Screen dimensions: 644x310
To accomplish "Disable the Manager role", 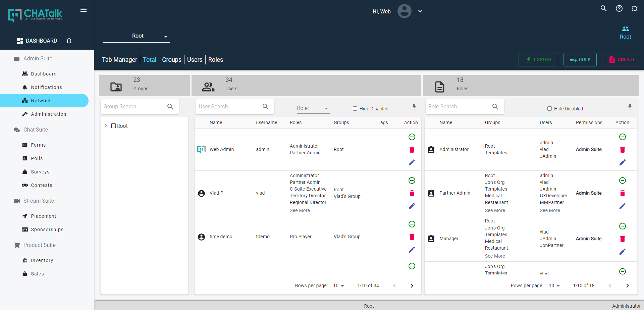I will coord(623,226).
